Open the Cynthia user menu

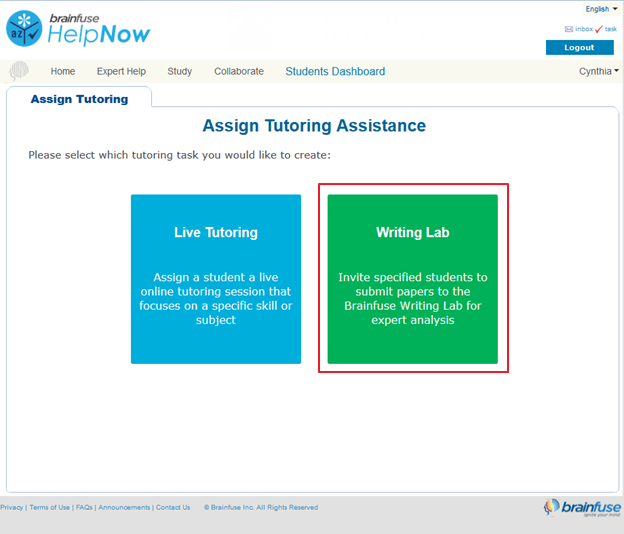pos(598,71)
